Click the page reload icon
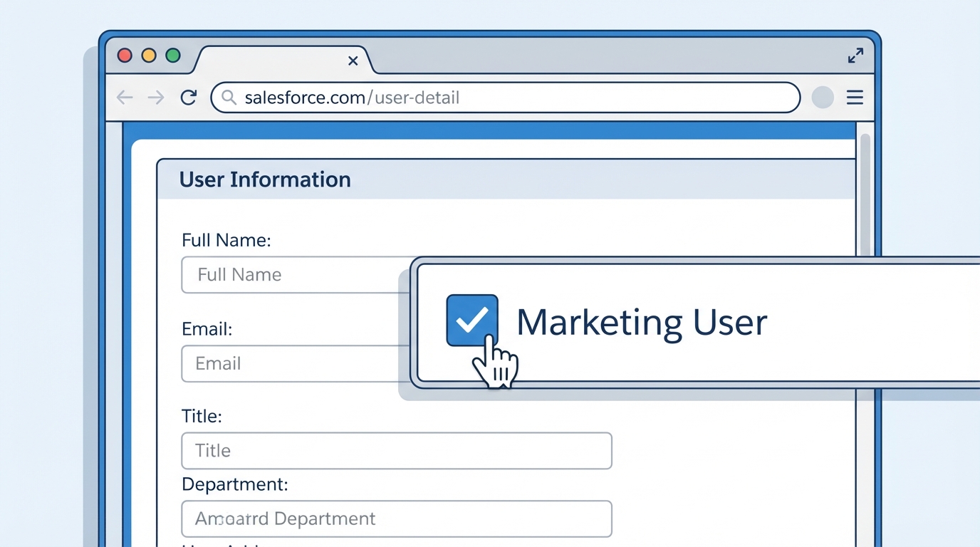Screen dimensions: 980x547 [x=188, y=98]
